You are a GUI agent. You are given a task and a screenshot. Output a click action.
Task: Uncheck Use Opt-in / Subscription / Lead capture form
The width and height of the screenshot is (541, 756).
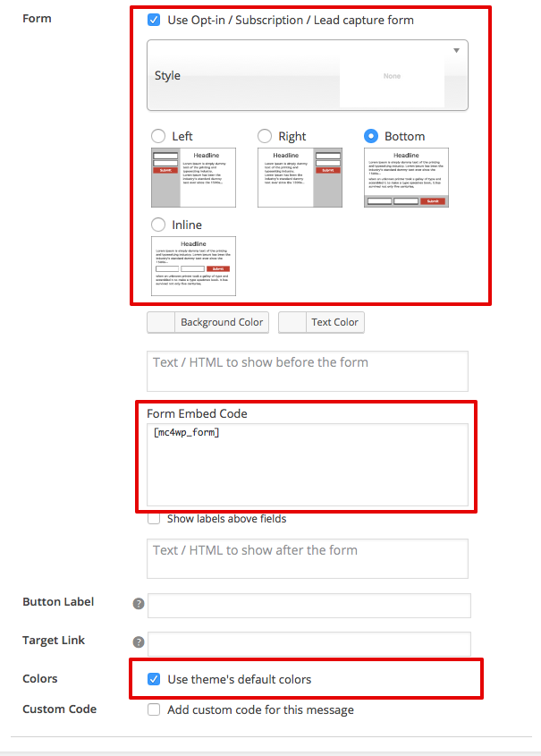pos(154,20)
